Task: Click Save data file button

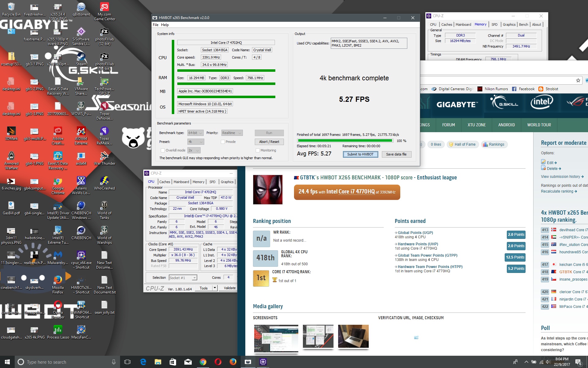Action: click(396, 154)
